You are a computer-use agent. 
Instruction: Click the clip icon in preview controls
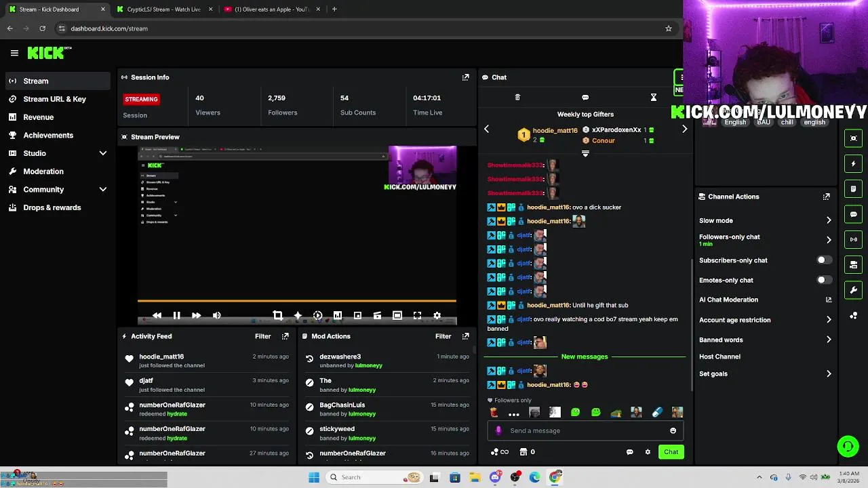377,315
